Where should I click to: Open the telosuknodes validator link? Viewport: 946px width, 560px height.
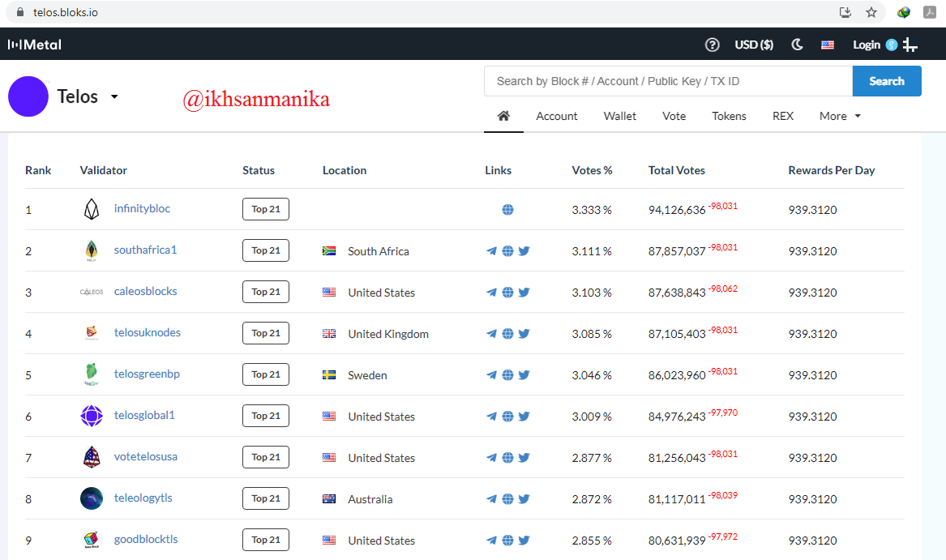pyautogui.click(x=148, y=332)
